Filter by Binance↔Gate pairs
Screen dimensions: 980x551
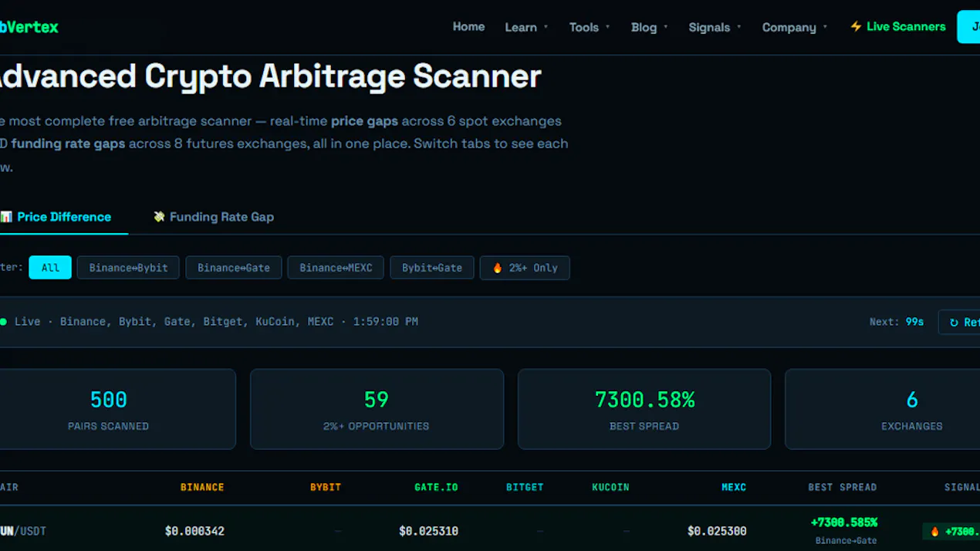pyautogui.click(x=234, y=268)
